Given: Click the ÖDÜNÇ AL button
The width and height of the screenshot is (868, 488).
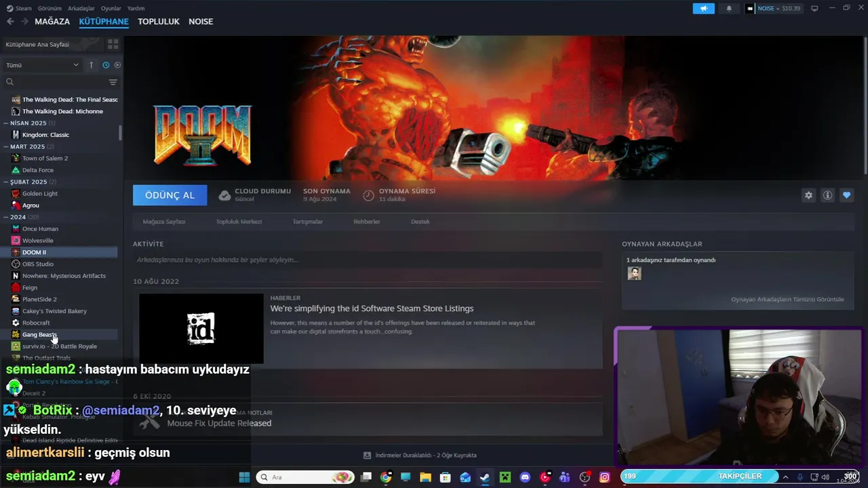Looking at the screenshot, I should (170, 195).
